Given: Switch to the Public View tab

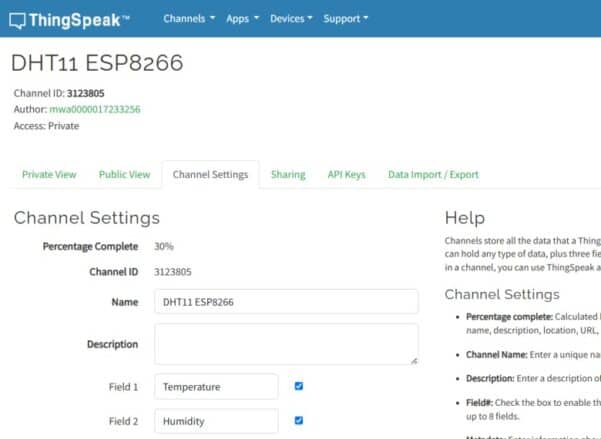Looking at the screenshot, I should click(x=124, y=174).
